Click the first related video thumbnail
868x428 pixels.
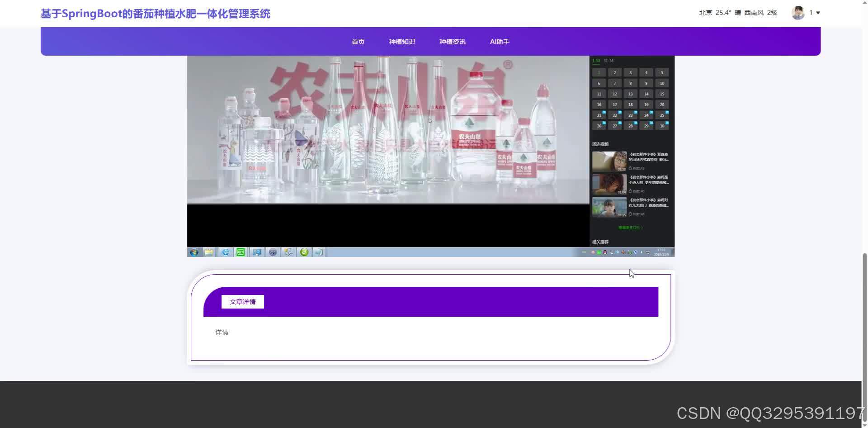pyautogui.click(x=609, y=160)
